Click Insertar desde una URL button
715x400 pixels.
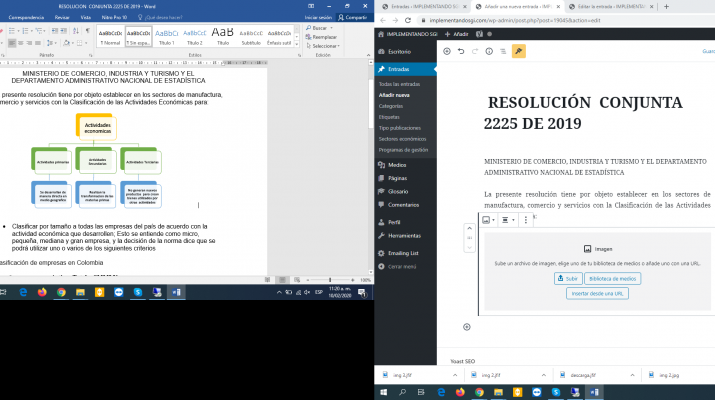click(597, 293)
